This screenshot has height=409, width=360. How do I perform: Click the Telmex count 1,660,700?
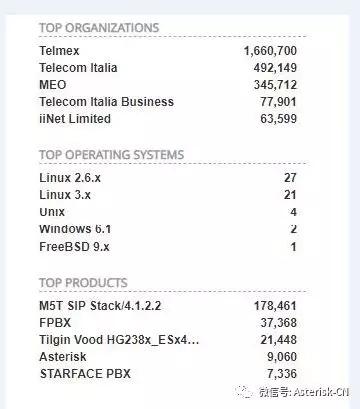[x=270, y=51]
